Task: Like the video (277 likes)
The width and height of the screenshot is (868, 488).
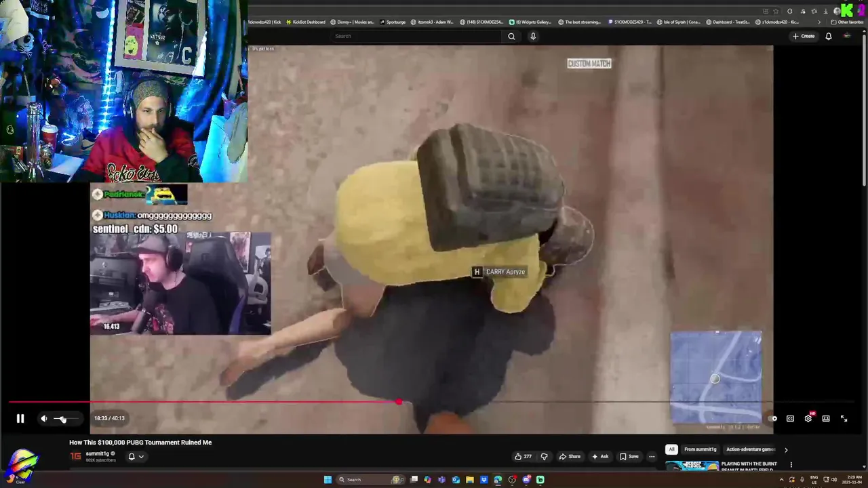Action: pos(523,456)
